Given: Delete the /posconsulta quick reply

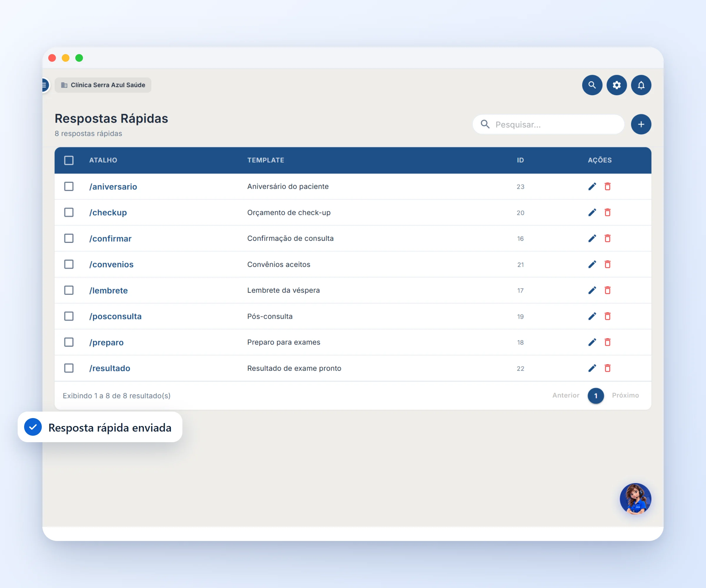Looking at the screenshot, I should [x=607, y=316].
